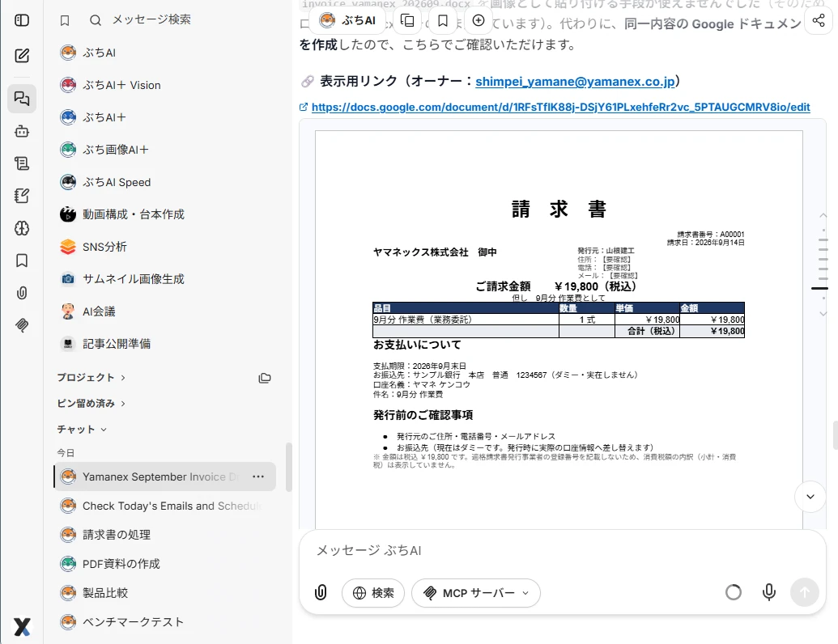Click the X logo at bottom left
Image resolution: width=838 pixels, height=644 pixels.
tap(22, 626)
